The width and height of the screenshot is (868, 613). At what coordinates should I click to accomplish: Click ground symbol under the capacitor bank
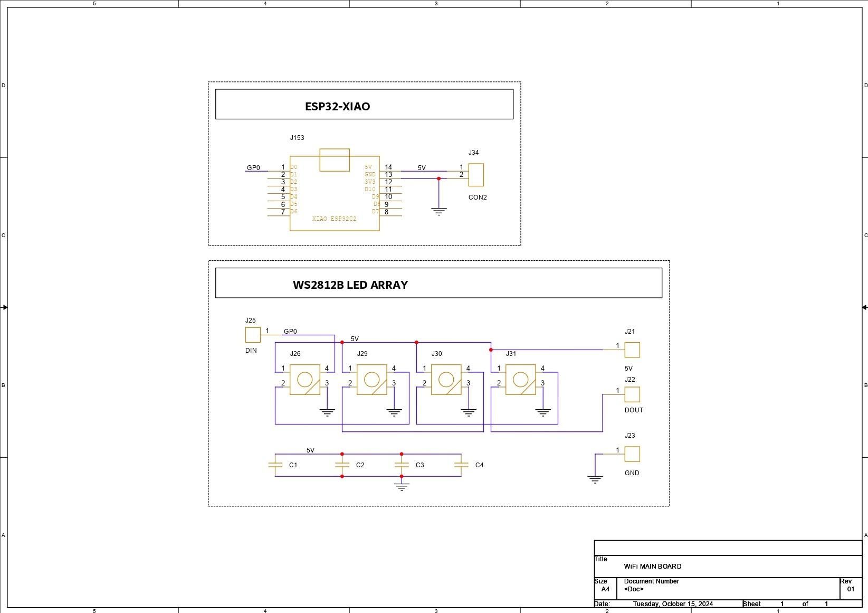(402, 487)
